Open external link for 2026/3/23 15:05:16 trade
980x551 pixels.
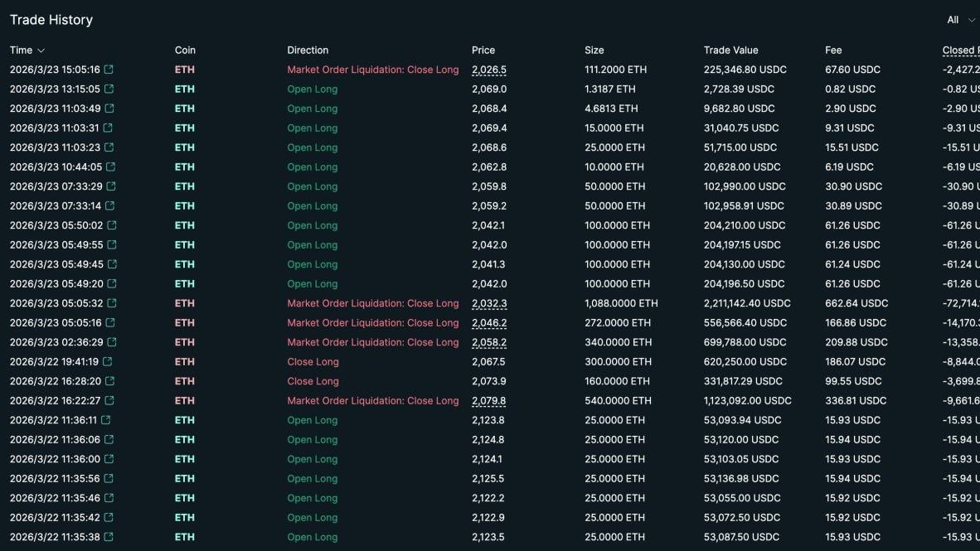pyautogui.click(x=109, y=70)
